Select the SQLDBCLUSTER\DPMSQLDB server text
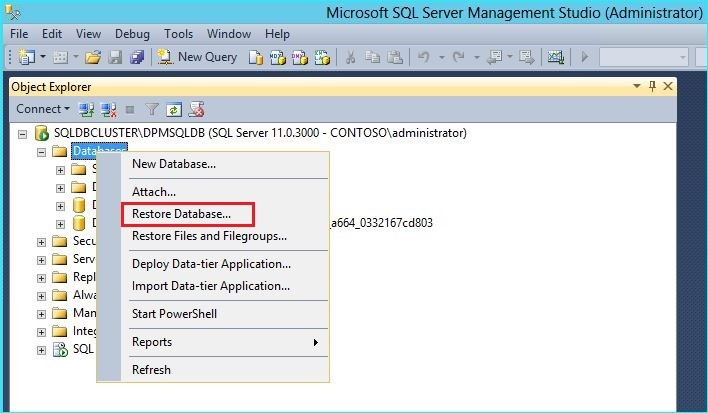708x413 pixels. [260, 133]
